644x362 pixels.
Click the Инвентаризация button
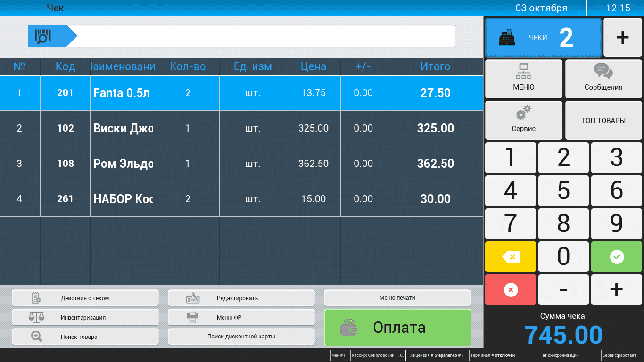point(85,317)
